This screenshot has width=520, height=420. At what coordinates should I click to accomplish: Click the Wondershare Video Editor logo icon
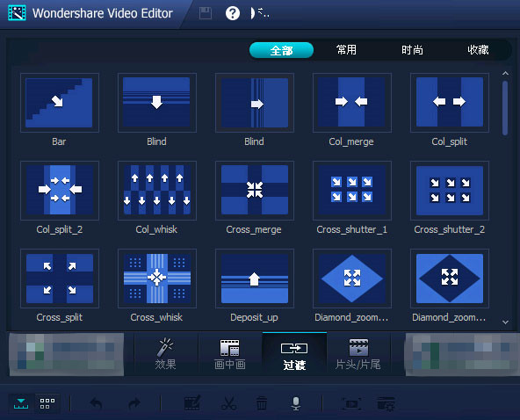tap(17, 12)
